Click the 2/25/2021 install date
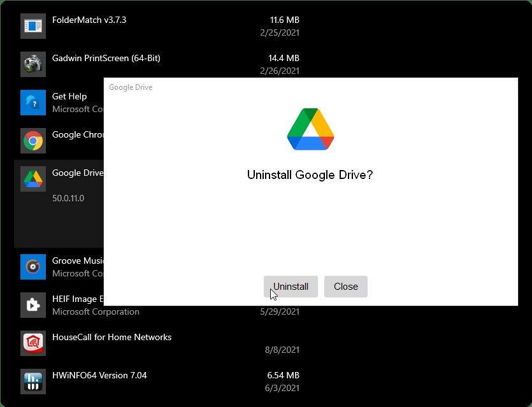532x407 pixels. pos(280,32)
